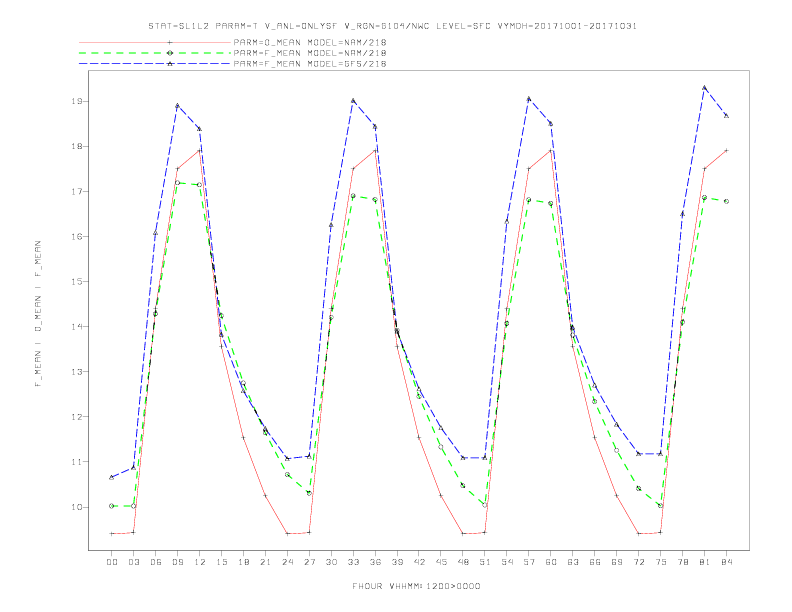Click y-axis tick label 18
This screenshot has height=612, width=792.
77,146
